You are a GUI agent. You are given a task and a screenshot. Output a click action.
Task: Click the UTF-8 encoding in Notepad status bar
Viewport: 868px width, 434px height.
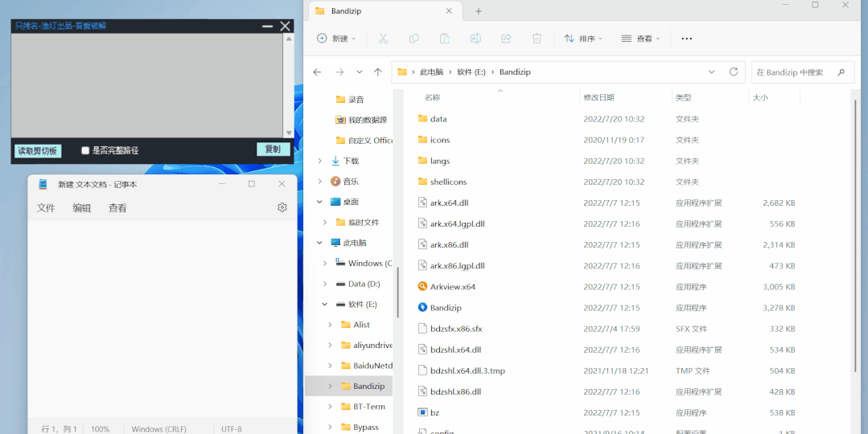pos(232,429)
